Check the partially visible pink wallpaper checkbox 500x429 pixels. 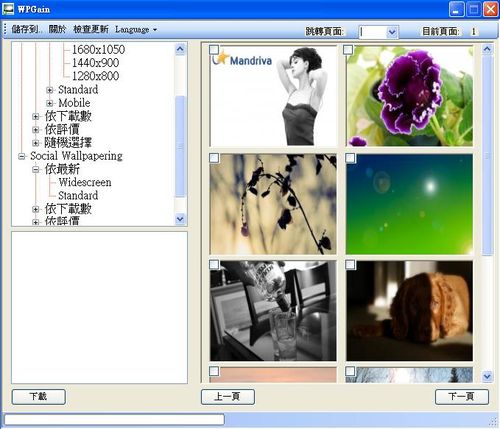click(214, 371)
